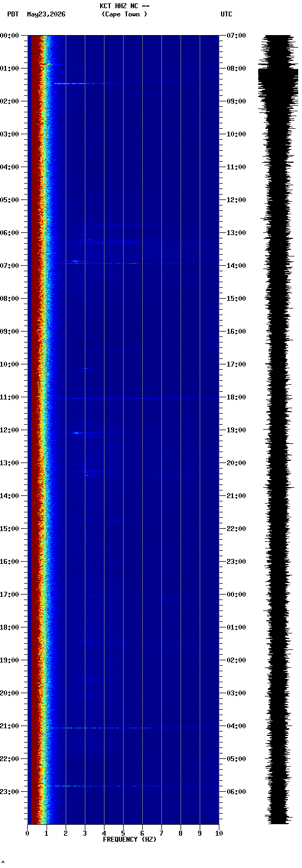Click the station title 'KCT HHZ NC --'
The height and width of the screenshot is (868, 302).
(125, 6)
